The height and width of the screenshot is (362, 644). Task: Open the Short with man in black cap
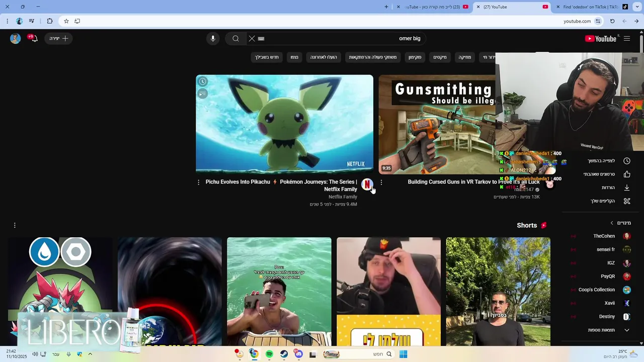point(389,292)
